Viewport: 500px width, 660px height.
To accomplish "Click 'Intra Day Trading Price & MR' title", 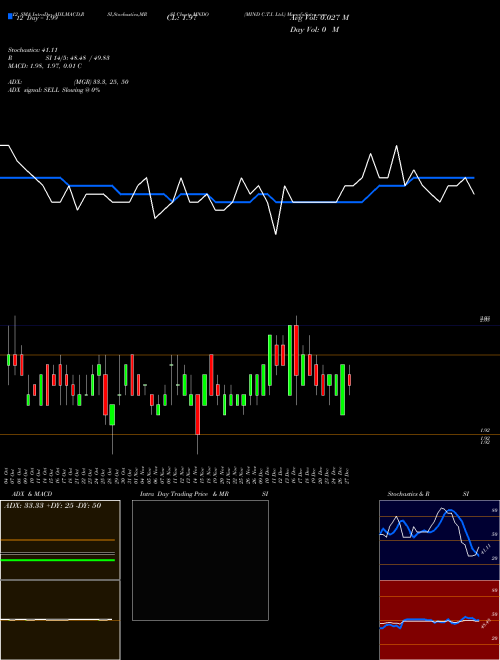I will point(184,494).
